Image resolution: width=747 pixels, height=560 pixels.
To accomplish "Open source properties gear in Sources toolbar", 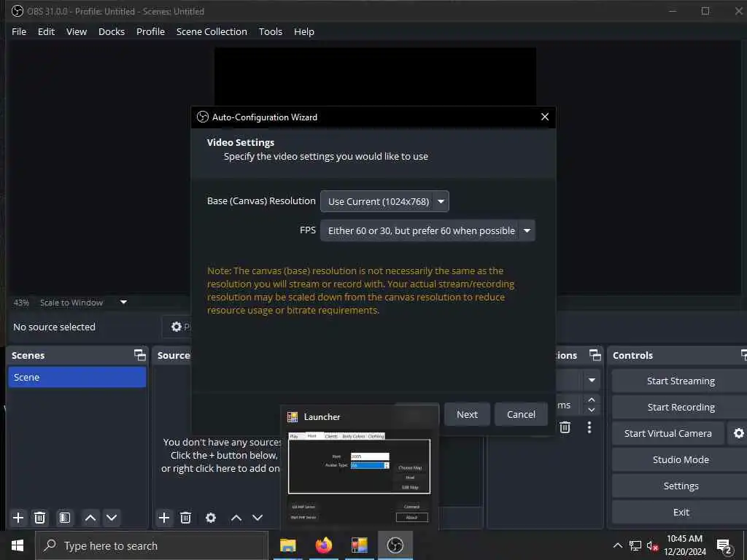I will click(211, 518).
